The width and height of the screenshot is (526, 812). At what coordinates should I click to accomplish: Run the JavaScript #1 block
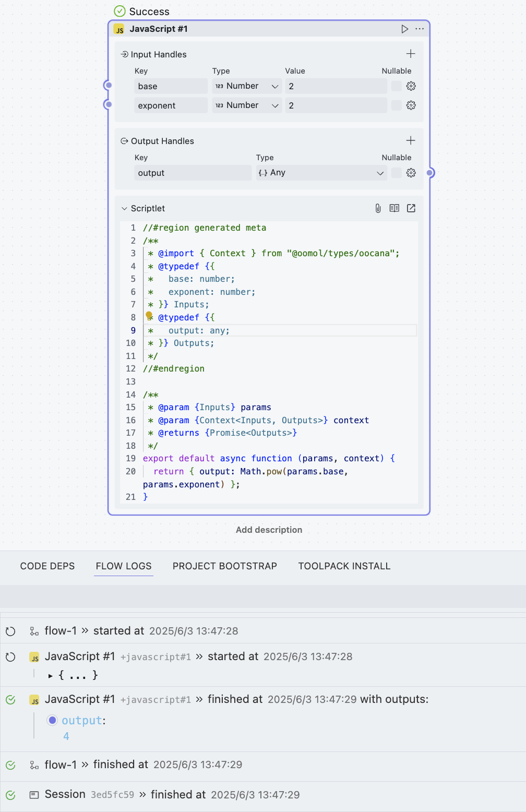point(404,29)
